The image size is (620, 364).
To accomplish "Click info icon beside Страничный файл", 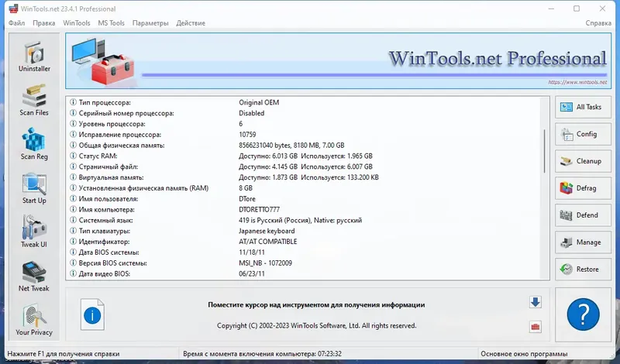I will pyautogui.click(x=73, y=167).
